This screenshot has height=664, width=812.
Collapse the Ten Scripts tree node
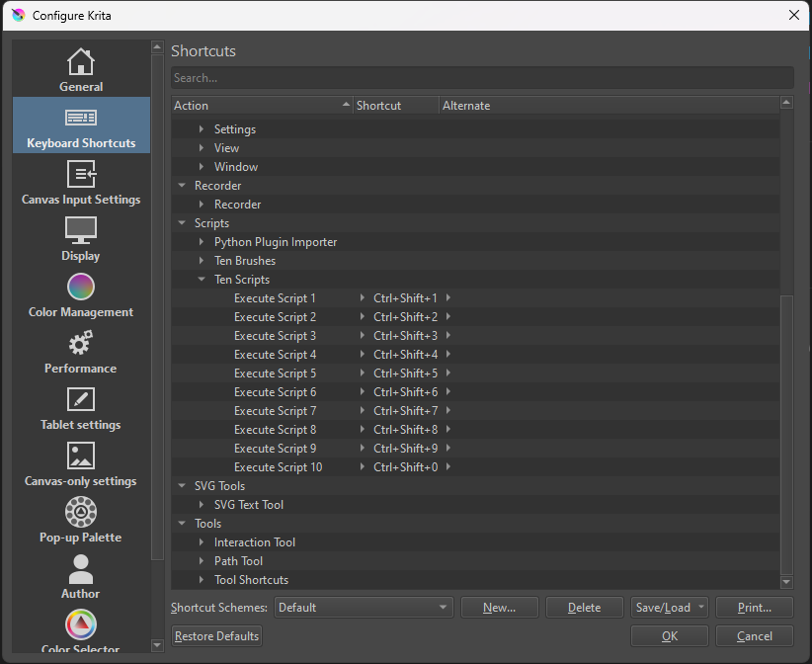click(x=202, y=280)
